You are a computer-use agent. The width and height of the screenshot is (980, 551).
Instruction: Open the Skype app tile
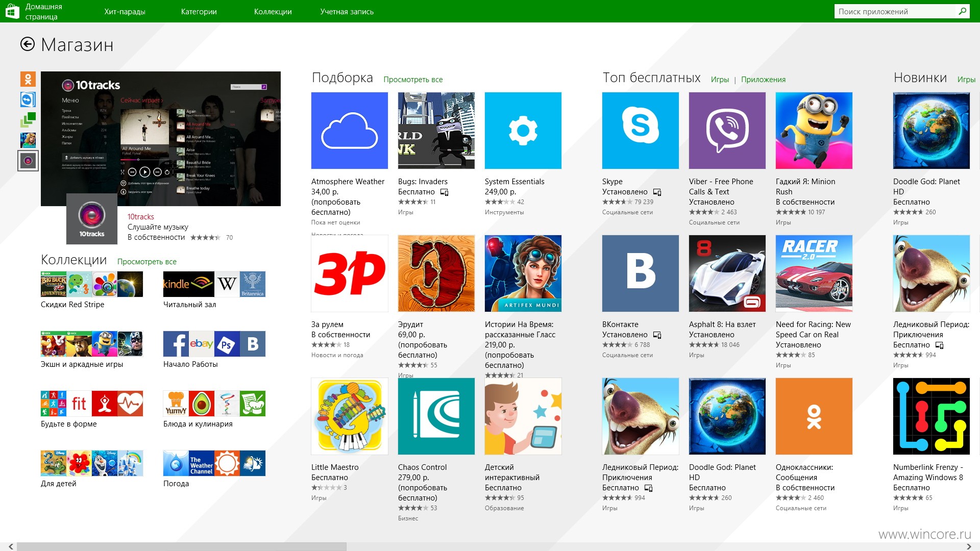tap(641, 131)
